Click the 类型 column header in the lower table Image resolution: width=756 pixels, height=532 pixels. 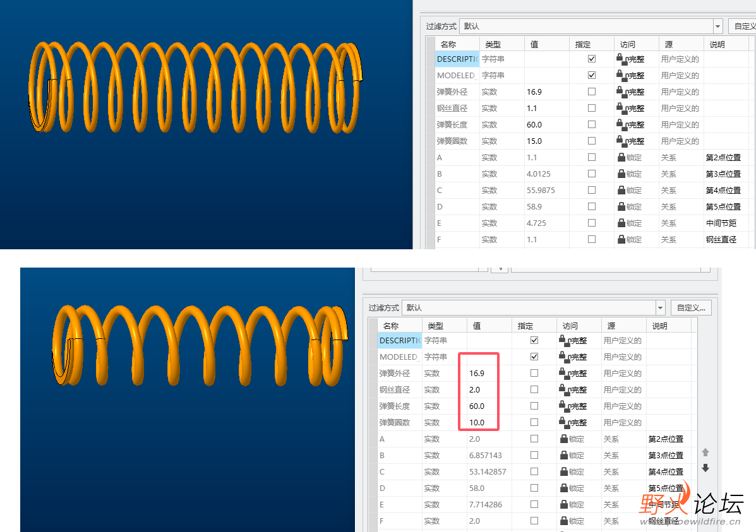[445, 326]
